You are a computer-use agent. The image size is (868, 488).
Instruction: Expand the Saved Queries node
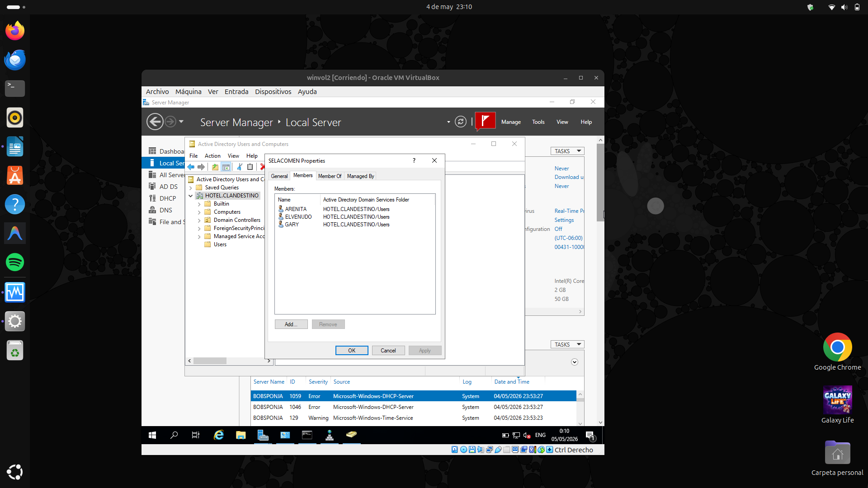191,188
